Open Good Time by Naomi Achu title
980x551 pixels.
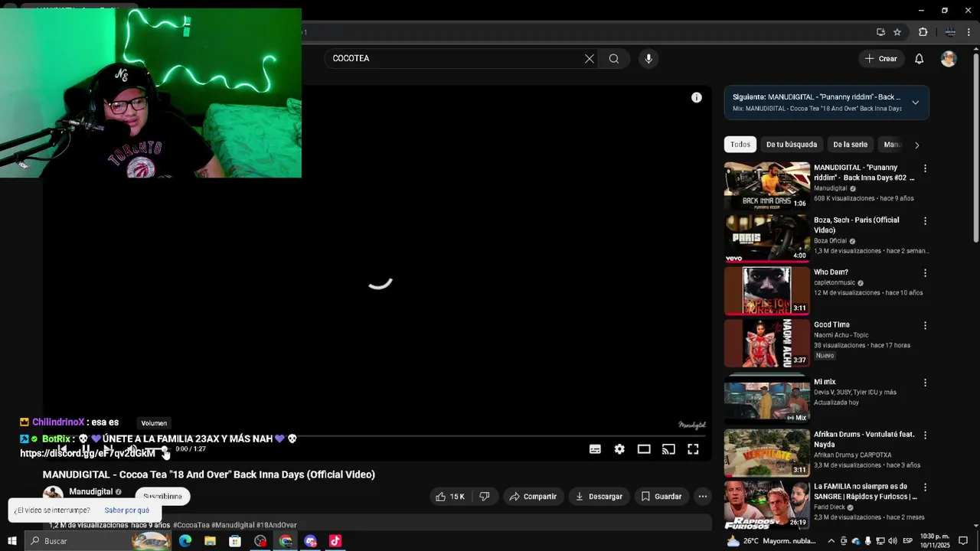coord(831,324)
